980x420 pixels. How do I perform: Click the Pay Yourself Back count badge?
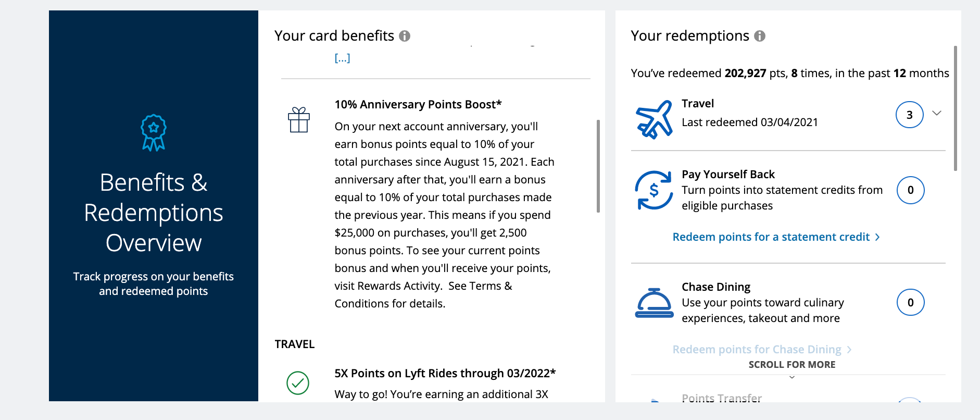click(x=911, y=190)
